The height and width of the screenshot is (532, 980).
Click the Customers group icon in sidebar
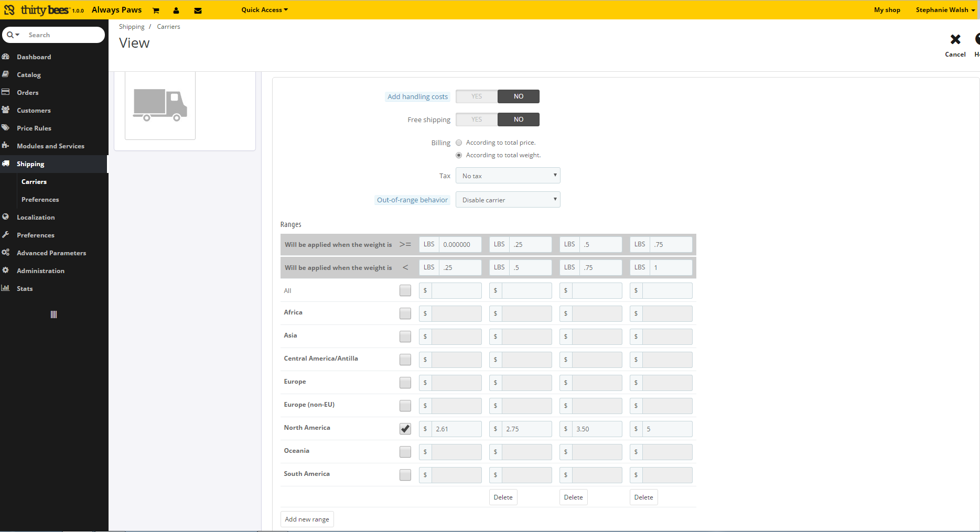coord(6,110)
